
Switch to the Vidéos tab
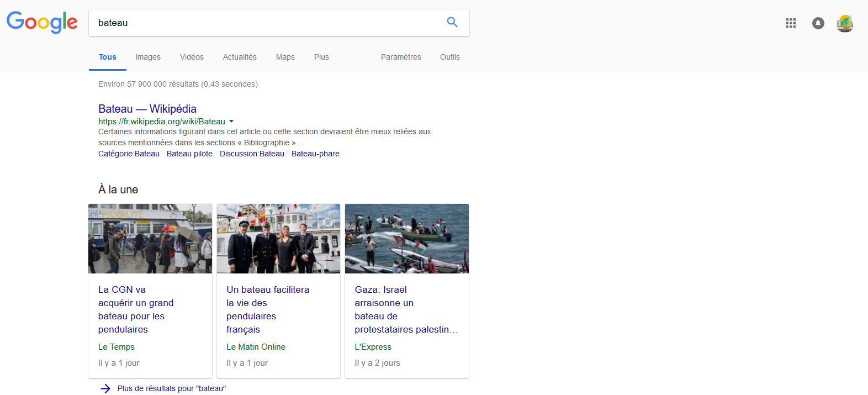click(x=192, y=57)
